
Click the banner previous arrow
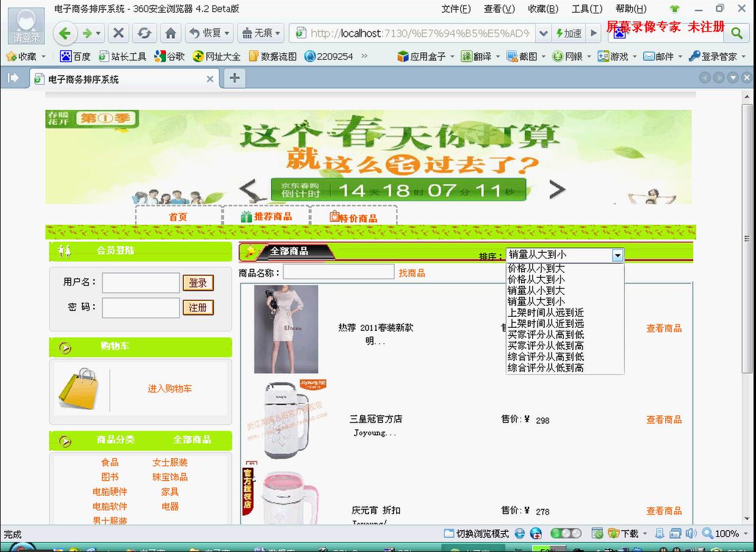tap(249, 189)
